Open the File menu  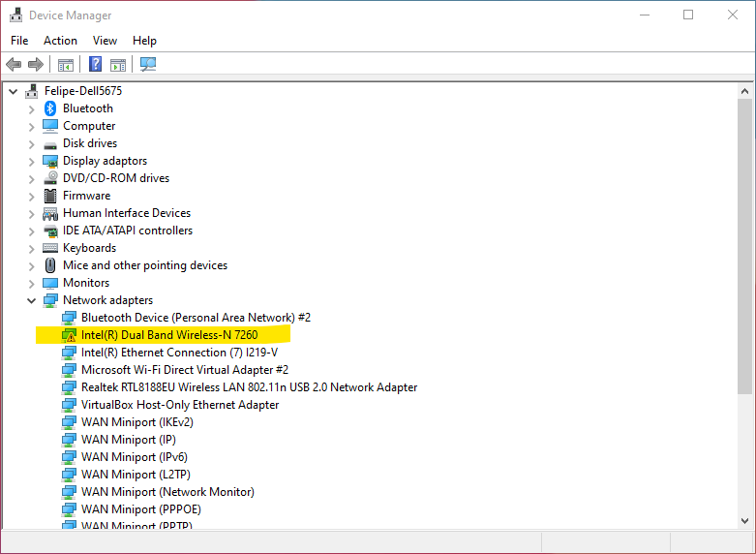(x=19, y=41)
